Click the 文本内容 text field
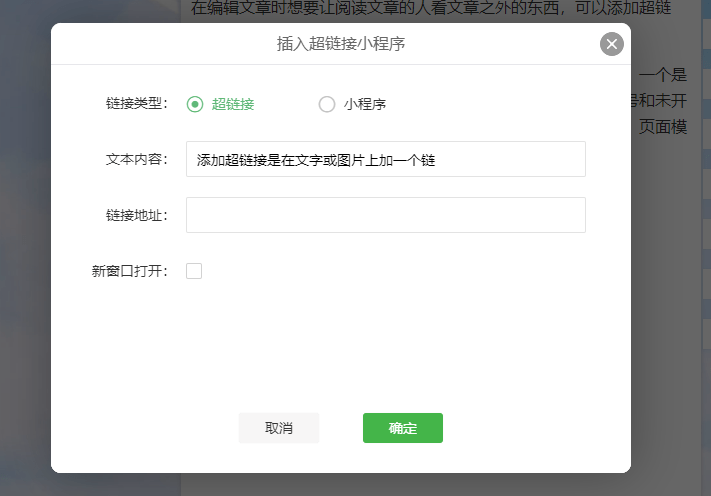 (x=386, y=159)
